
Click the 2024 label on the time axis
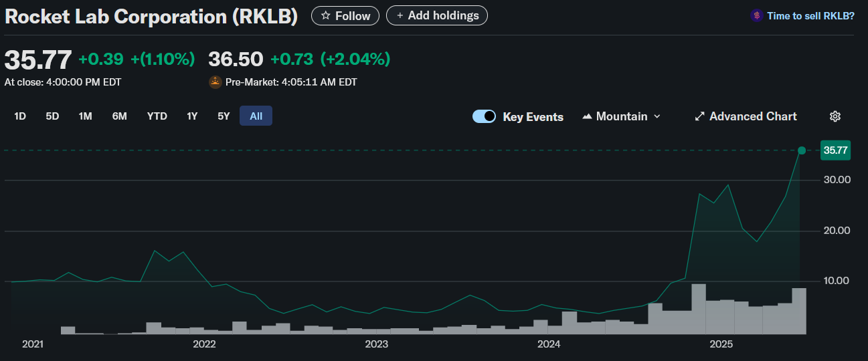[549, 344]
